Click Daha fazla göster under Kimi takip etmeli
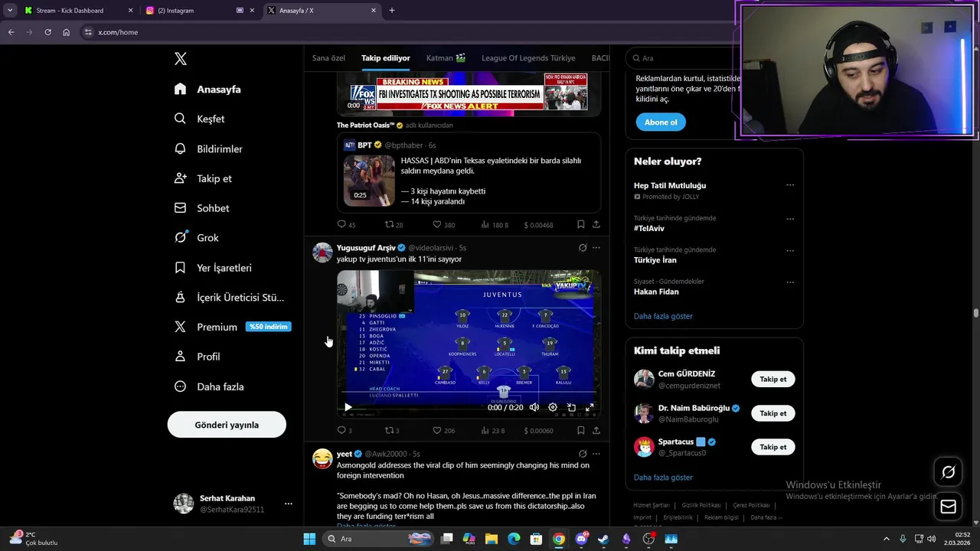The height and width of the screenshot is (551, 980). coord(663,478)
